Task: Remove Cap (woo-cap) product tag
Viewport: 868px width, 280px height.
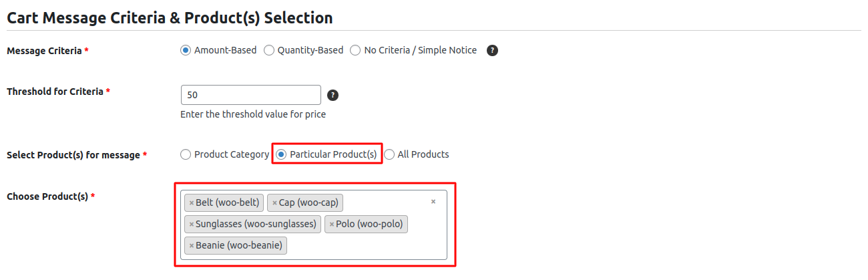Action: (x=274, y=203)
